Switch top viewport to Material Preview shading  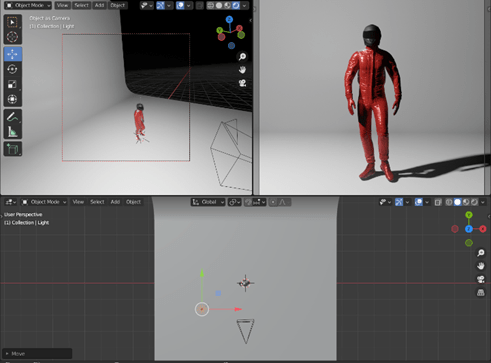pyautogui.click(x=227, y=6)
